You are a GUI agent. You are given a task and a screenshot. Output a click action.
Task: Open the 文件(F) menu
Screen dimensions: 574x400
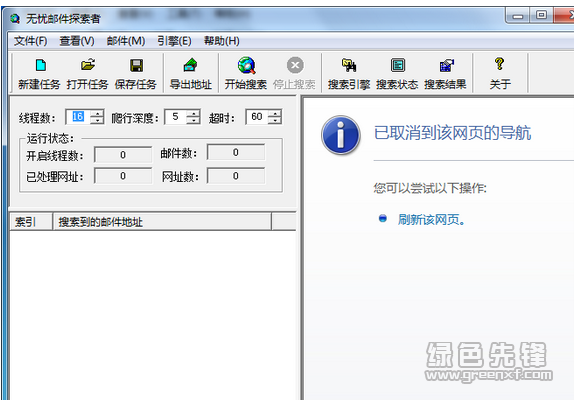tap(31, 41)
